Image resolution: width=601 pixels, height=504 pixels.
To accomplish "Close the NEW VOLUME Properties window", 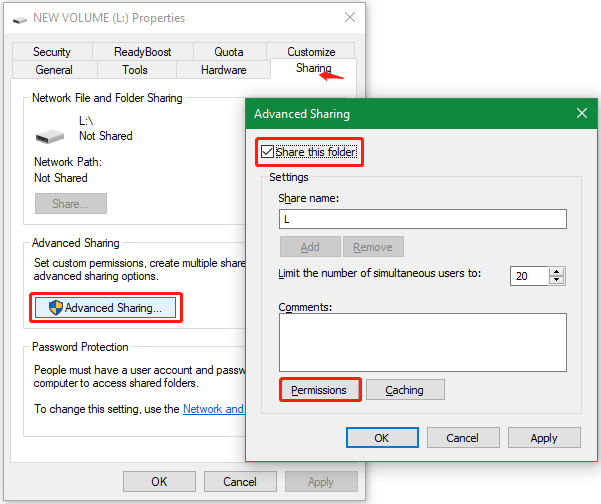I will pos(349,18).
